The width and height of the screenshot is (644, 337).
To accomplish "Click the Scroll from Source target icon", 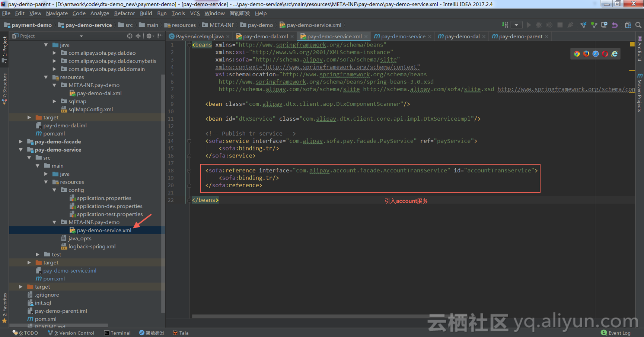I will click(130, 36).
